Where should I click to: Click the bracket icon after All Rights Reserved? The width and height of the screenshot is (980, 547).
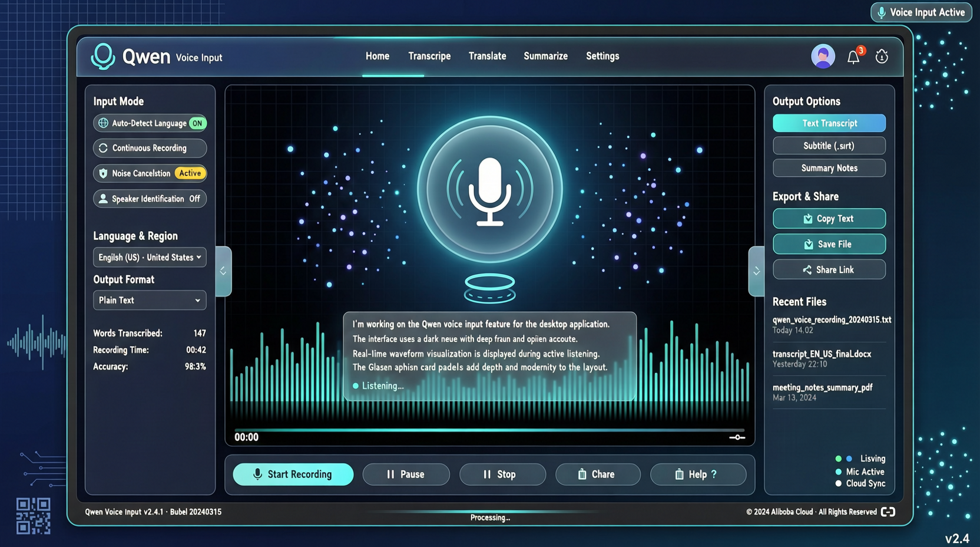(888, 512)
